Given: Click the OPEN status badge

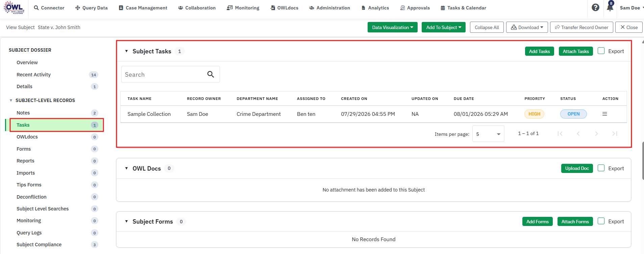Looking at the screenshot, I should [x=573, y=114].
